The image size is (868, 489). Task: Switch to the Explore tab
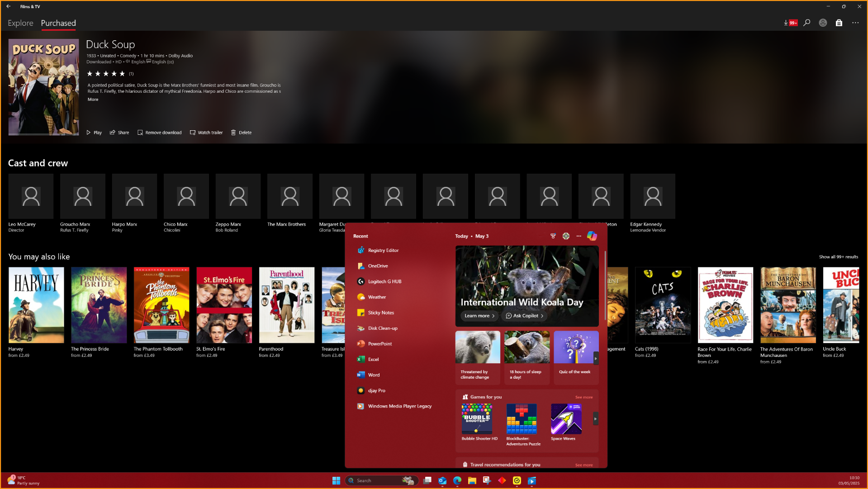[20, 23]
